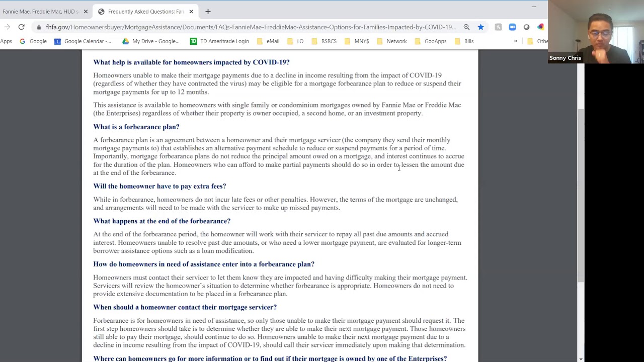Reload the current page
644x362 pixels.
point(22,27)
